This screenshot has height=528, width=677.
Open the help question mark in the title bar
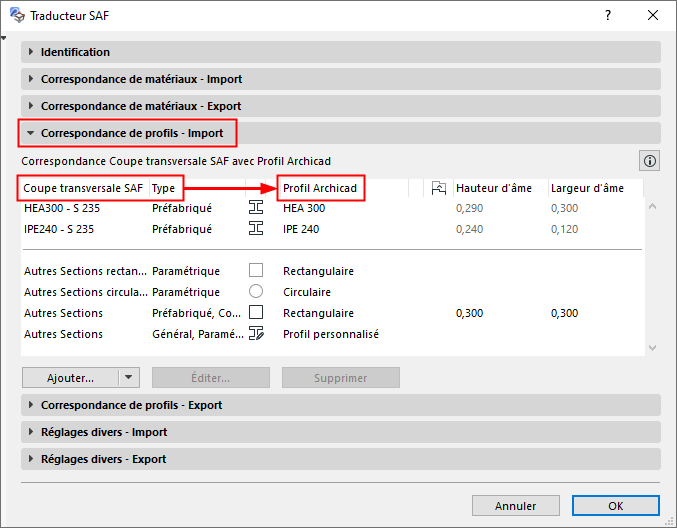pos(607,16)
